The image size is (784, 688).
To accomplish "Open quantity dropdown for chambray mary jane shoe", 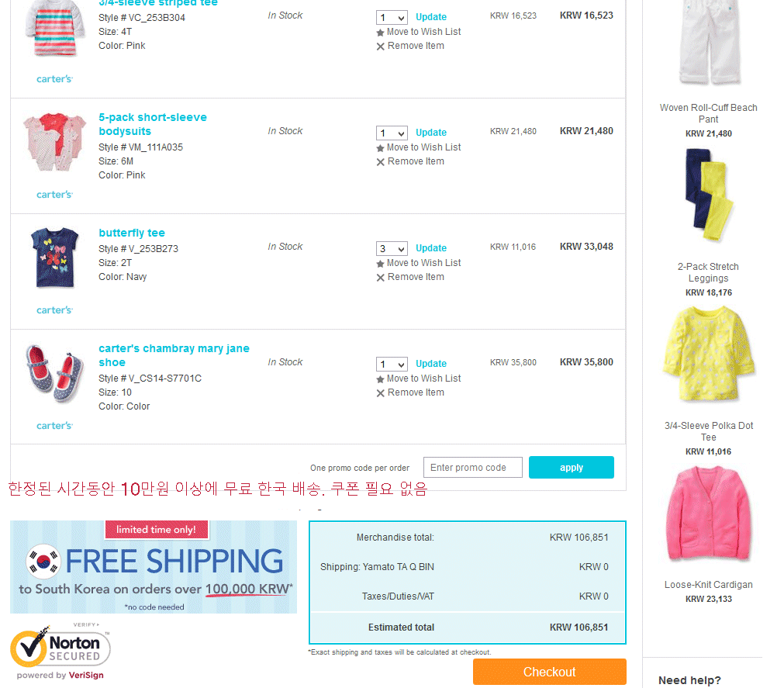I will pyautogui.click(x=392, y=364).
